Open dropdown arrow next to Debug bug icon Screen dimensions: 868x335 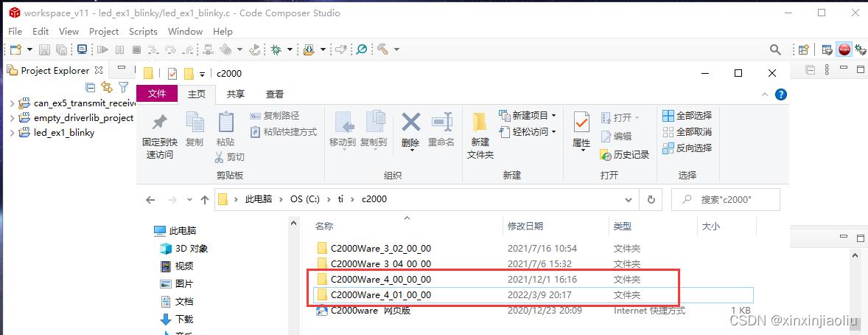290,49
